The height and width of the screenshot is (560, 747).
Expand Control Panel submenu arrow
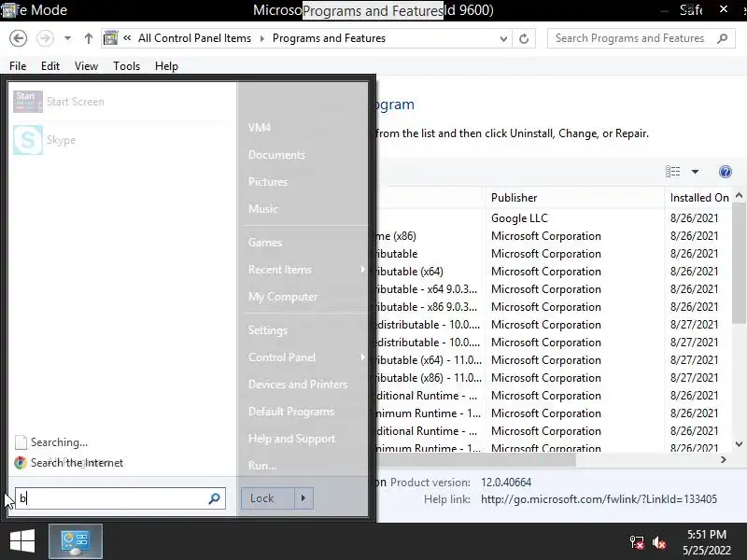[x=362, y=357]
